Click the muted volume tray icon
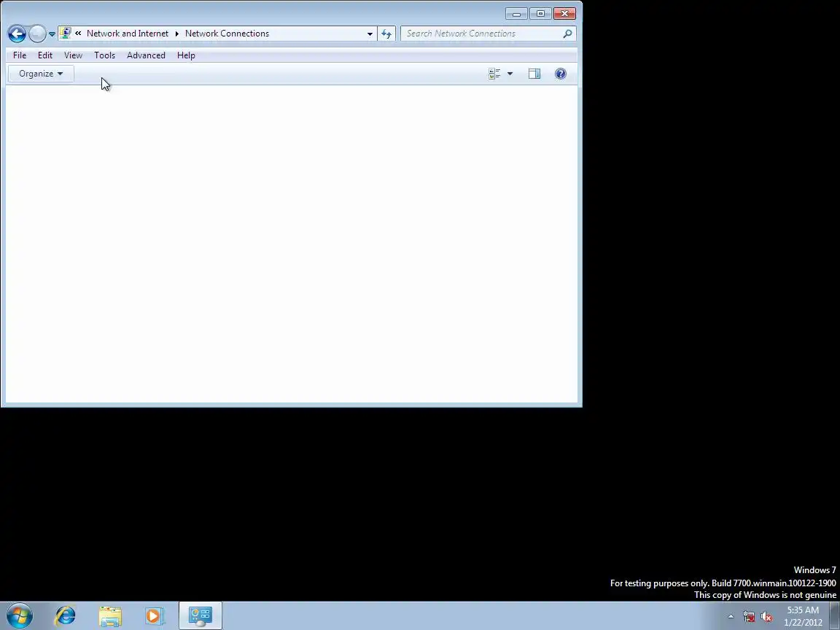This screenshot has height=630, width=840. pyautogui.click(x=766, y=617)
